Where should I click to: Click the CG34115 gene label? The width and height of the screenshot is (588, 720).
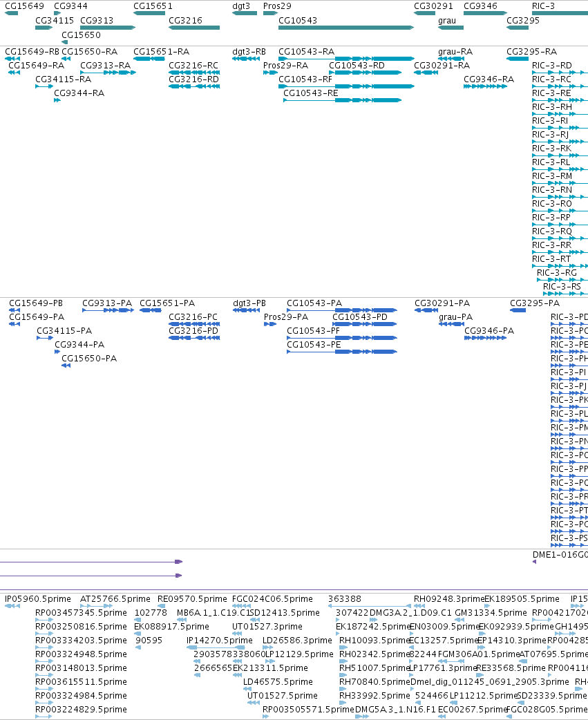pyautogui.click(x=55, y=21)
